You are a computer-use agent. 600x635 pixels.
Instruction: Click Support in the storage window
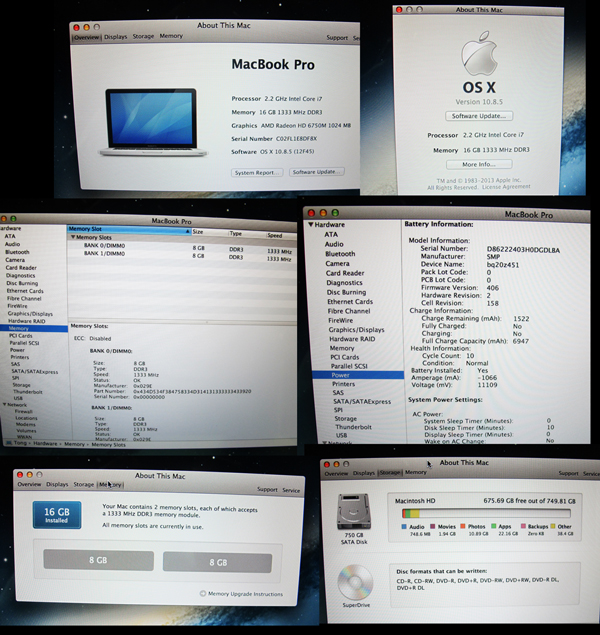(x=568, y=473)
